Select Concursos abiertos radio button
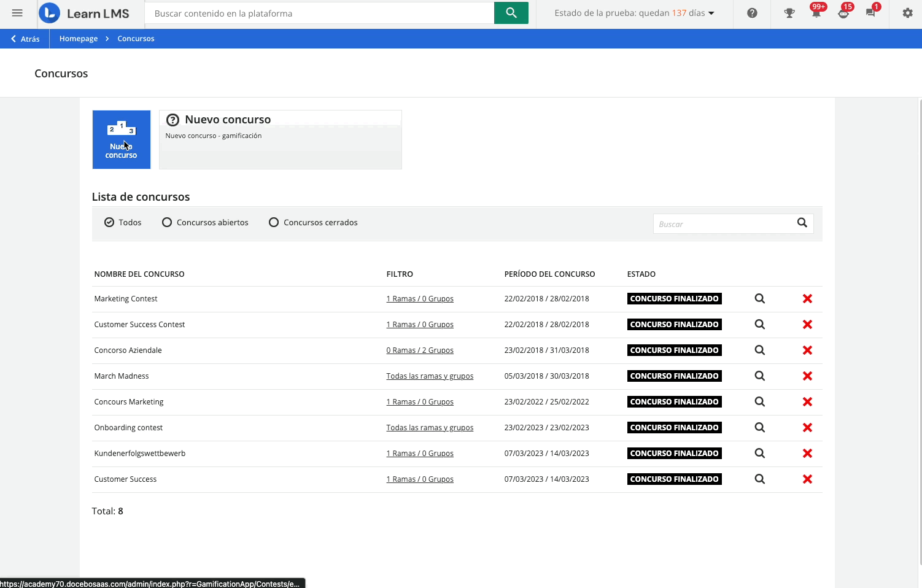Screen dimensions: 922x588 167,222
